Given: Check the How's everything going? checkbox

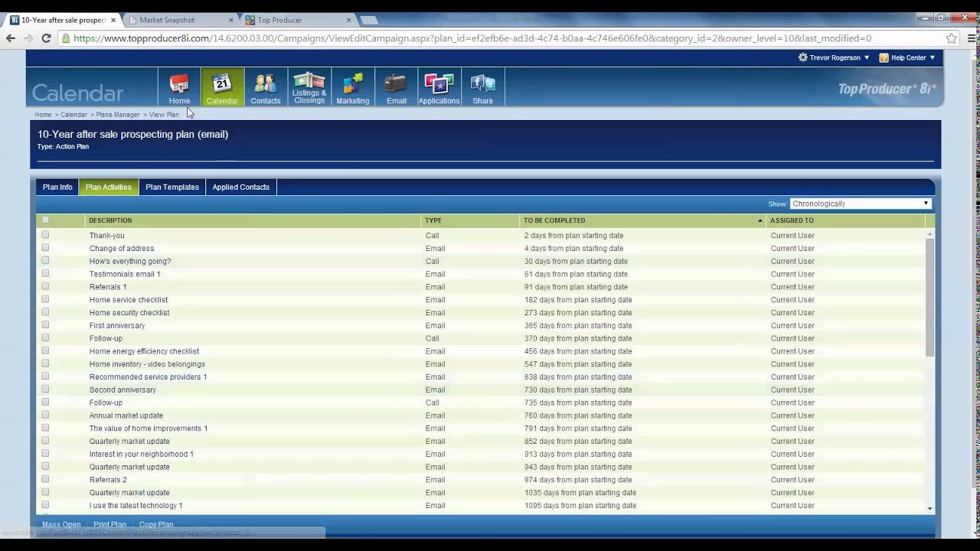Looking at the screenshot, I should (45, 261).
